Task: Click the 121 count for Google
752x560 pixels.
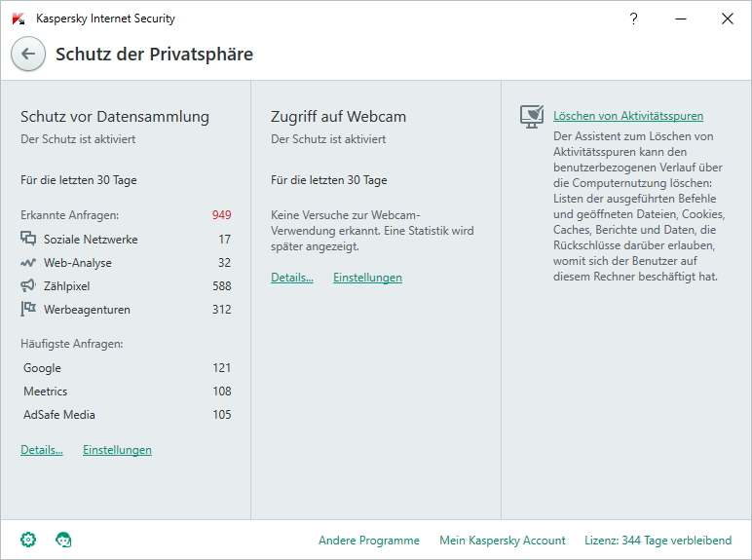Action: point(221,368)
